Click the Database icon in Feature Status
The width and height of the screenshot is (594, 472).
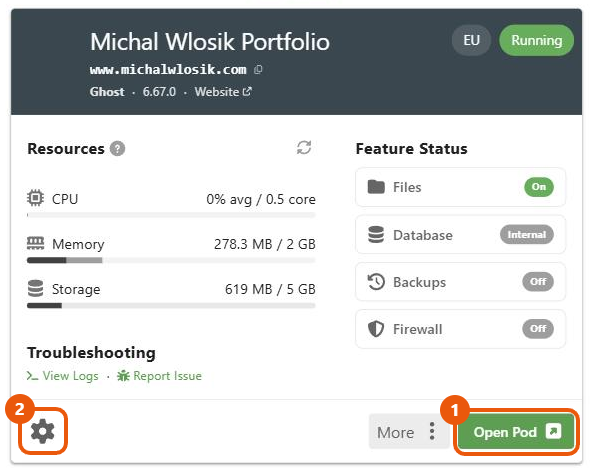pyautogui.click(x=376, y=234)
